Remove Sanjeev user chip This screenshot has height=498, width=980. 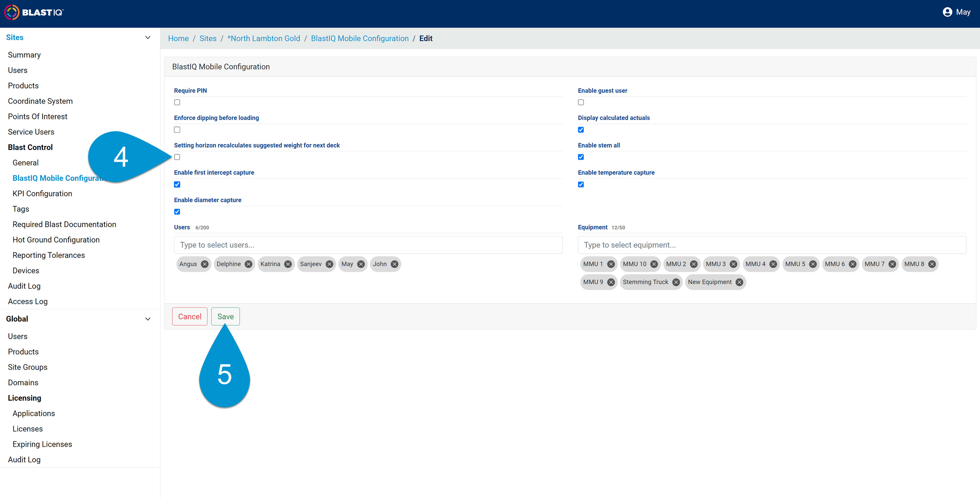click(x=330, y=264)
